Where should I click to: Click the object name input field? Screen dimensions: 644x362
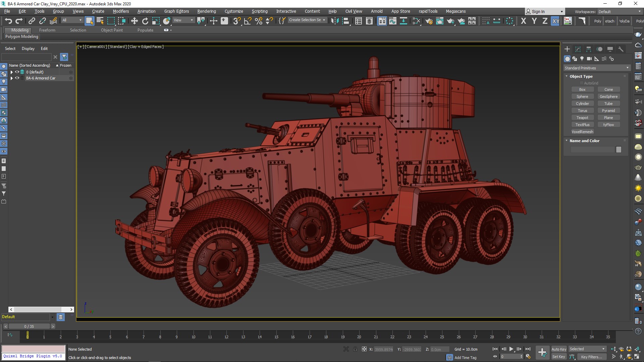pyautogui.click(x=592, y=150)
